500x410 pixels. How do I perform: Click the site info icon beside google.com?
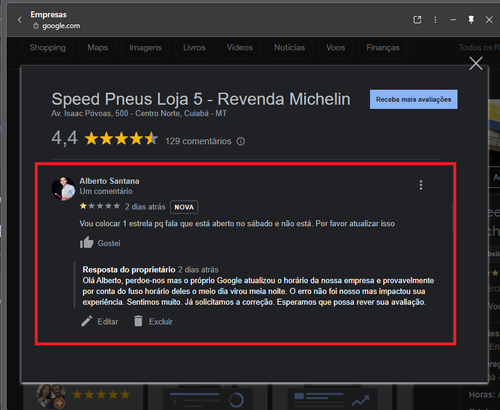(36, 26)
